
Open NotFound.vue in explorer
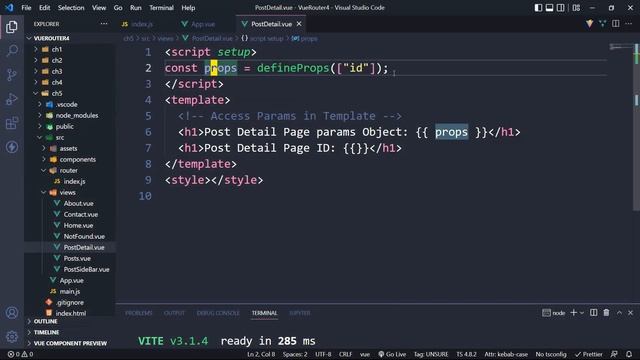pos(84,237)
